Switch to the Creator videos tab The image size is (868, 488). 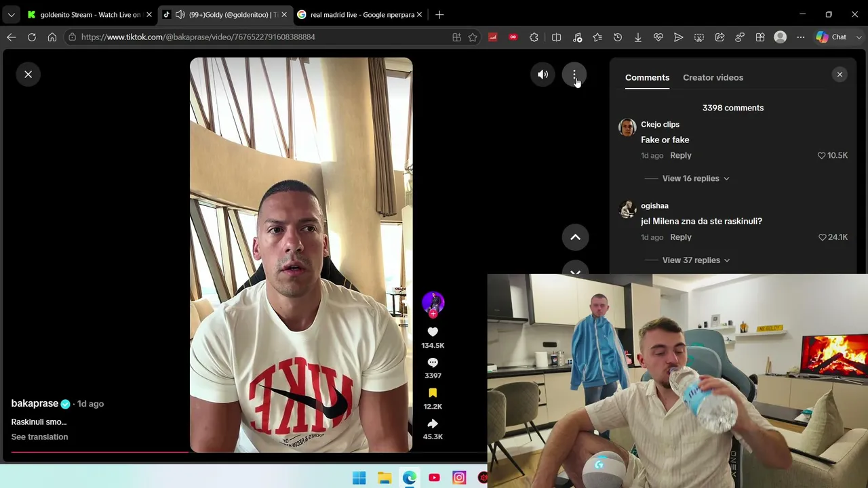[713, 77]
